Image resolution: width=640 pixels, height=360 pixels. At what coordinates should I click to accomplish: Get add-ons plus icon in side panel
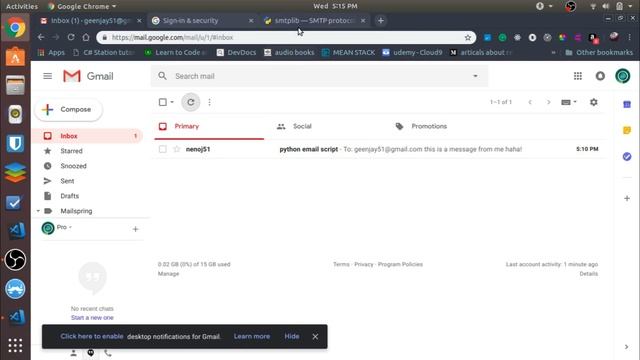pos(627,198)
